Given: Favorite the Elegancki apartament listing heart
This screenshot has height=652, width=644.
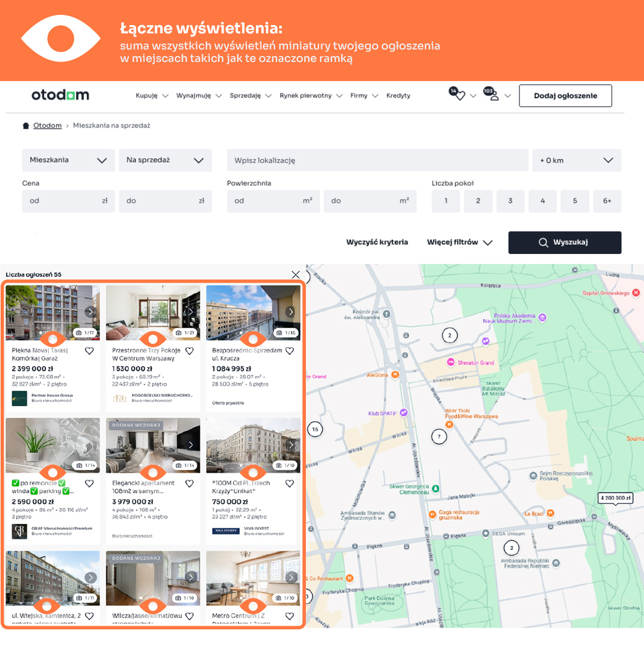Looking at the screenshot, I should pos(190,483).
